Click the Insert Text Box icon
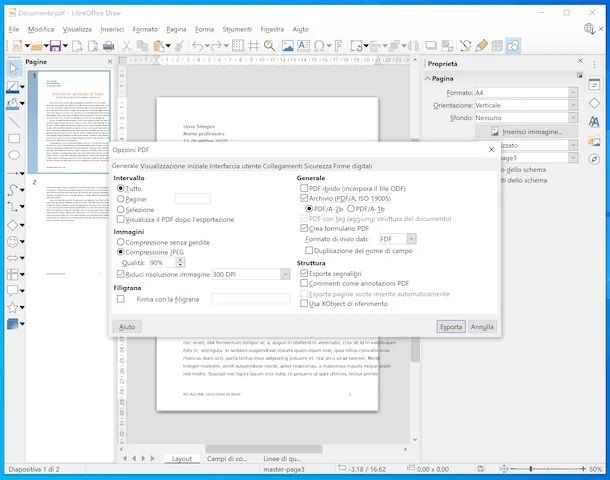This screenshot has width=610, height=480. click(x=303, y=46)
